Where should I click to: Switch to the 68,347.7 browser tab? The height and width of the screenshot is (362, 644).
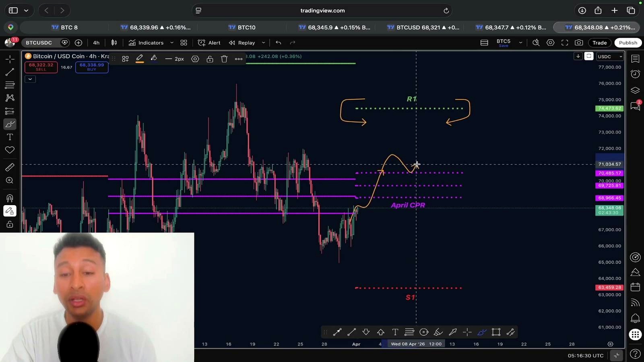click(511, 27)
